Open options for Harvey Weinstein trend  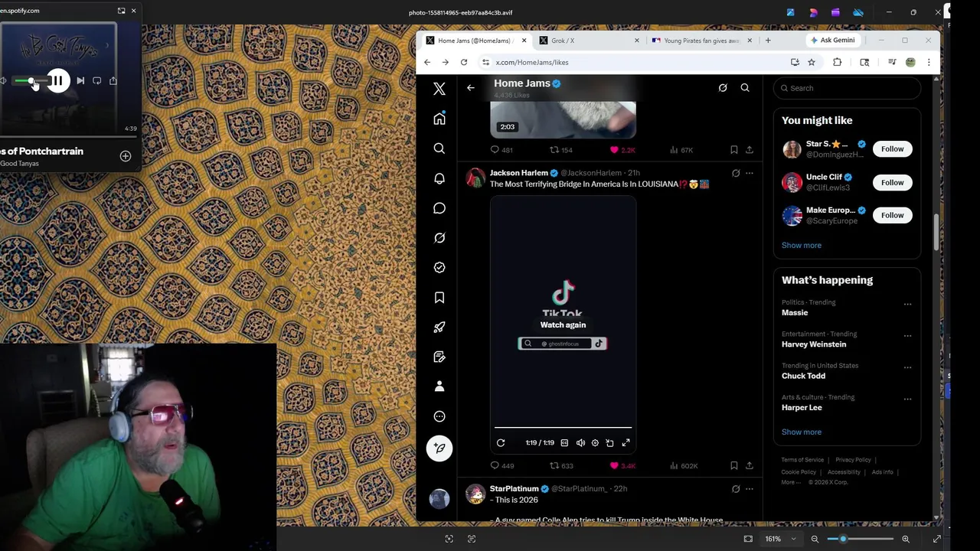(907, 335)
